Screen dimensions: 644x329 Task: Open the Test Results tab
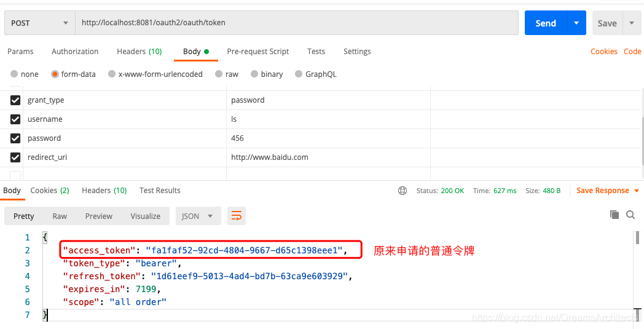click(160, 191)
